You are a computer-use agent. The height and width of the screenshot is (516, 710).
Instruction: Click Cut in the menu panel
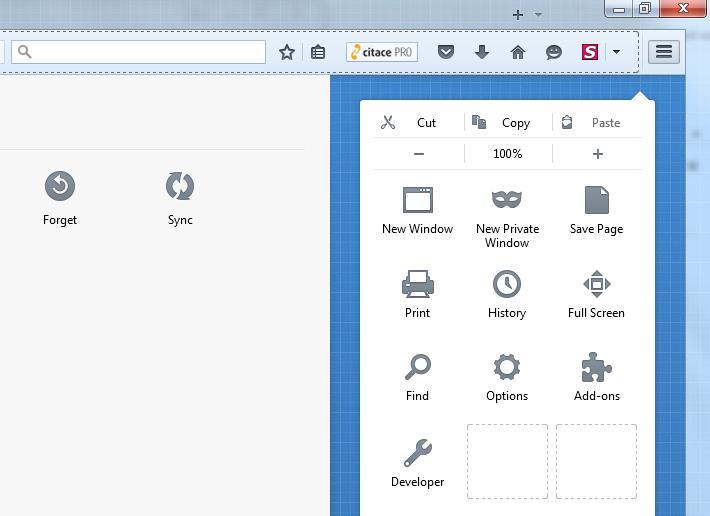coord(426,123)
